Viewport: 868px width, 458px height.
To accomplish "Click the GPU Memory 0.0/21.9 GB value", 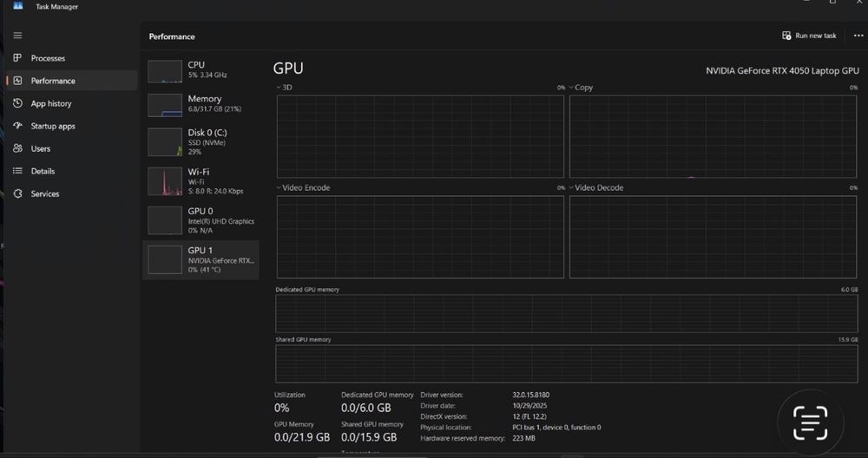I will pyautogui.click(x=302, y=437).
